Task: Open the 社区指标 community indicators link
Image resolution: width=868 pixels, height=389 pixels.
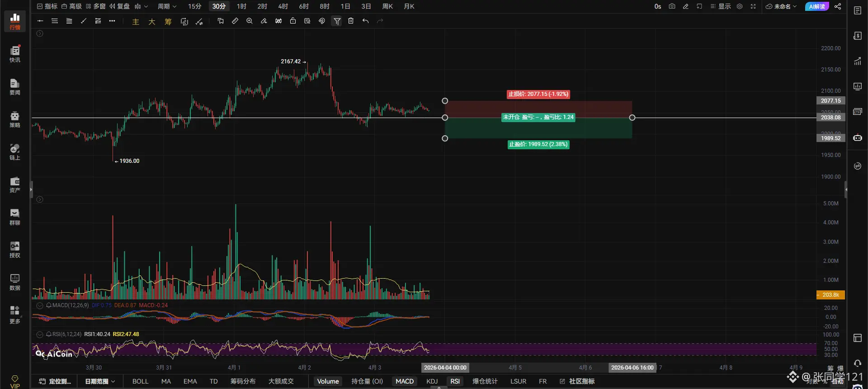Action: click(577, 381)
